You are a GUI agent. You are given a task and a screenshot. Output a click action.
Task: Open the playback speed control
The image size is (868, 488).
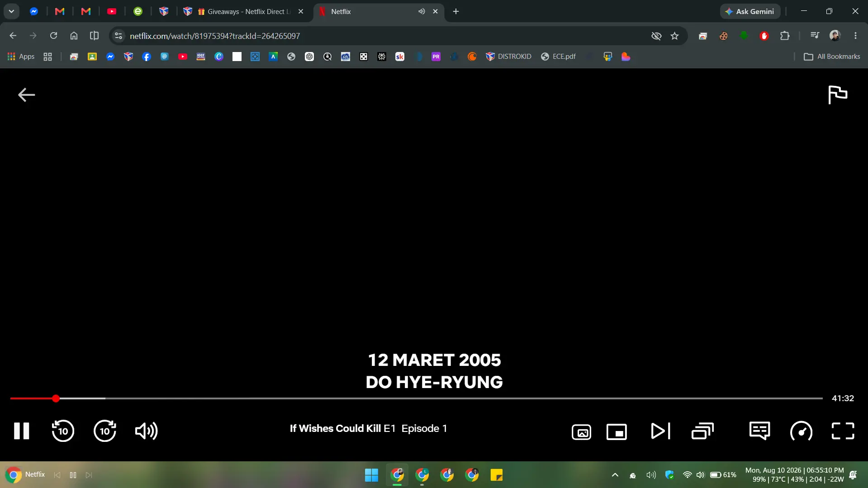801,431
